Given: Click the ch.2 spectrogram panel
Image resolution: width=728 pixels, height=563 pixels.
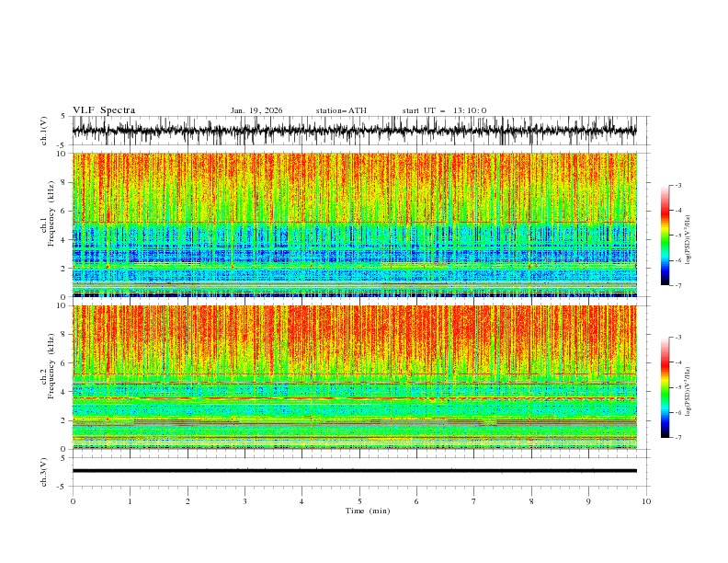Looking at the screenshot, I should click(355, 377).
